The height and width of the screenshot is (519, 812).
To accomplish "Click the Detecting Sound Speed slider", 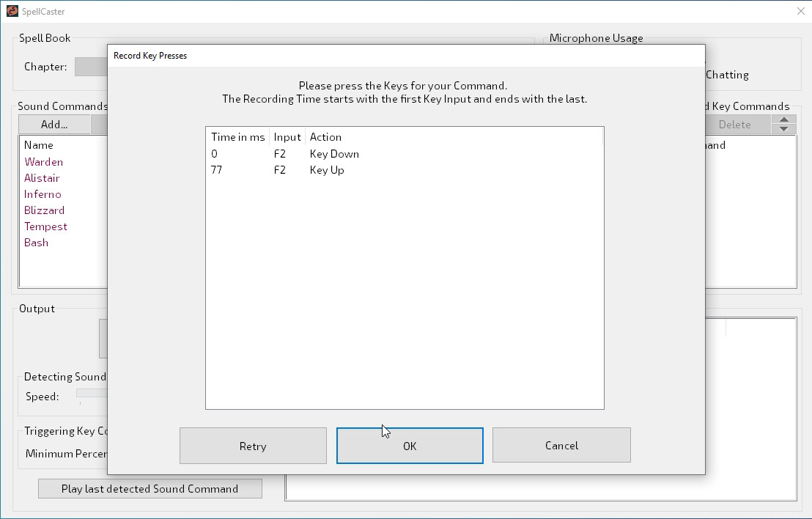I will (92, 394).
